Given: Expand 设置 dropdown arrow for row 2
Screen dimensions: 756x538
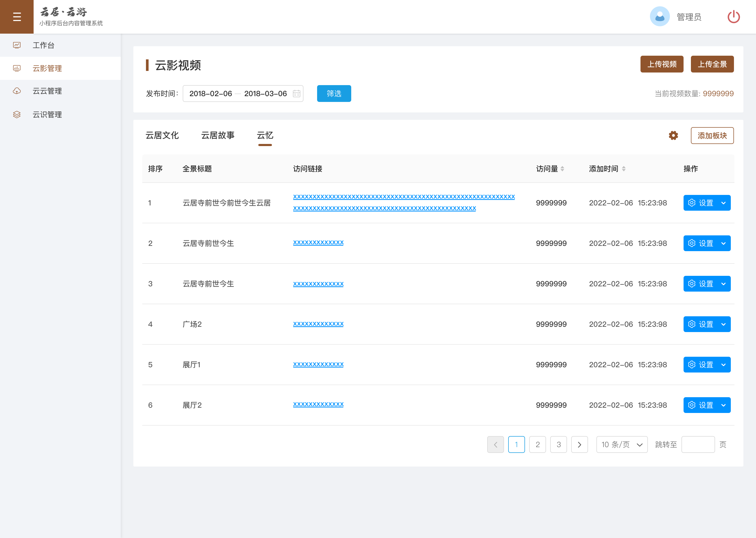Looking at the screenshot, I should click(x=723, y=243).
